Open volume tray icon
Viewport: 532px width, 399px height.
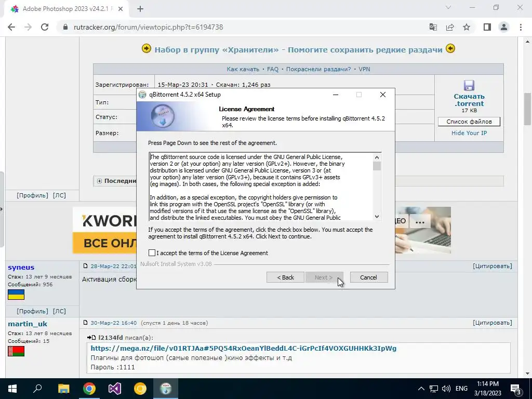446,389
